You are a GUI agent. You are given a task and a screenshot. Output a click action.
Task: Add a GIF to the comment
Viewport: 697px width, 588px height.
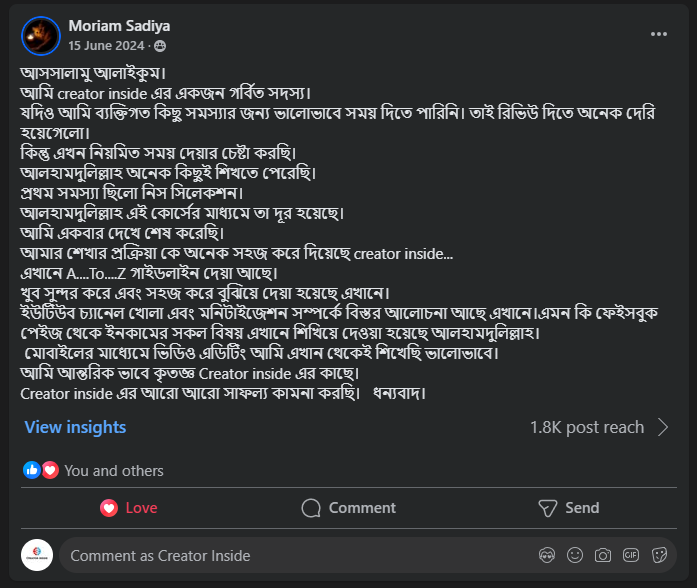631,555
